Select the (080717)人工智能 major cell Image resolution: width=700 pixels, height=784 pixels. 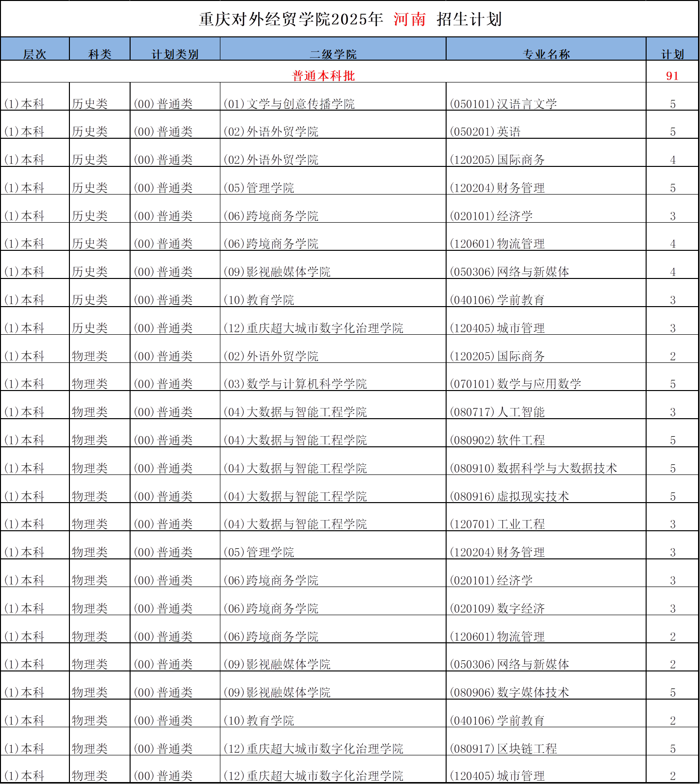tap(497, 412)
